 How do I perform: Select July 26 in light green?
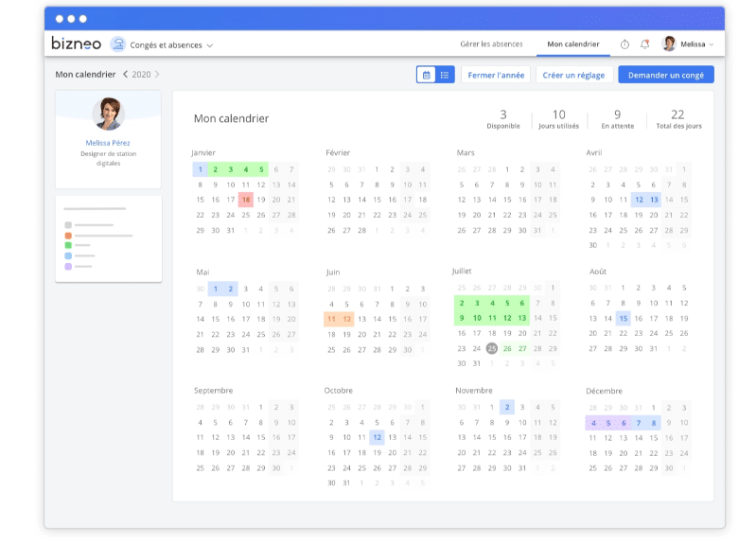coord(507,349)
